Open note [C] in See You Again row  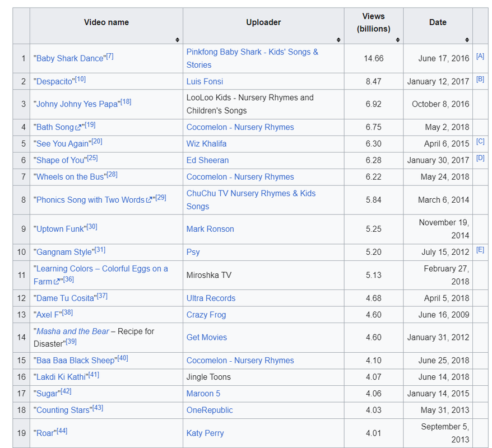[x=480, y=141]
